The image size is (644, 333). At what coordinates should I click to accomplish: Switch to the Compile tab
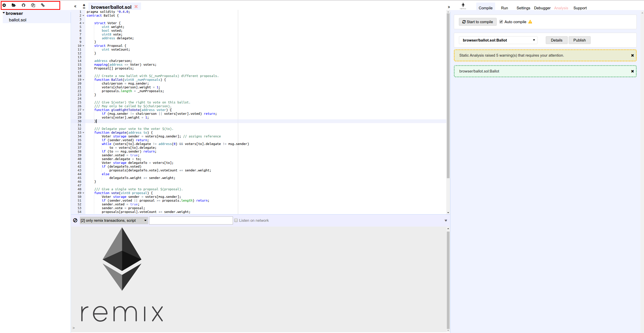[486, 8]
